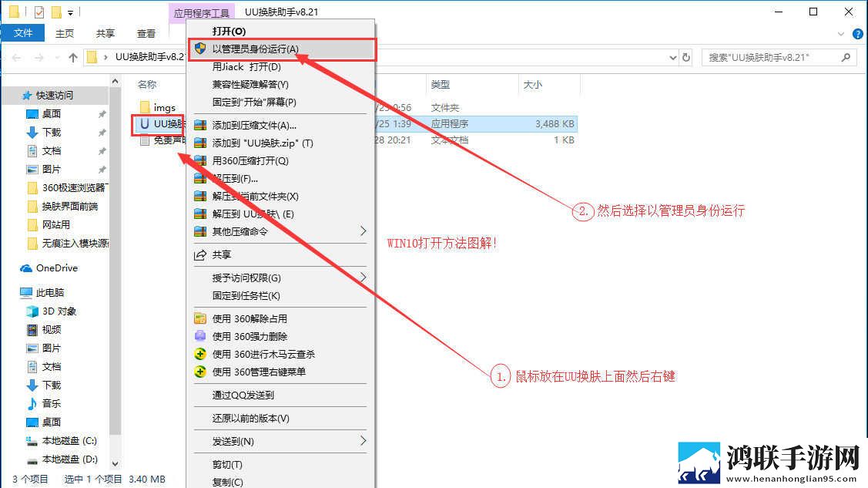
Task: Open the address bar history dropdown
Action: (672, 57)
